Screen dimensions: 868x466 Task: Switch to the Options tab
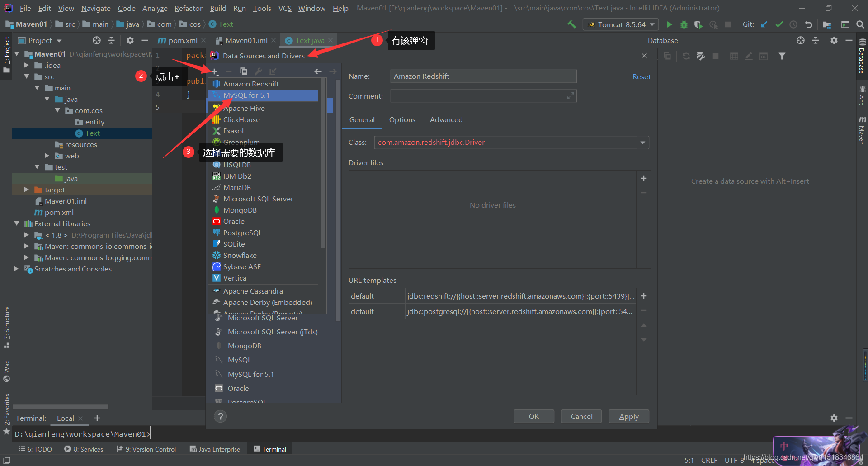pyautogui.click(x=402, y=119)
